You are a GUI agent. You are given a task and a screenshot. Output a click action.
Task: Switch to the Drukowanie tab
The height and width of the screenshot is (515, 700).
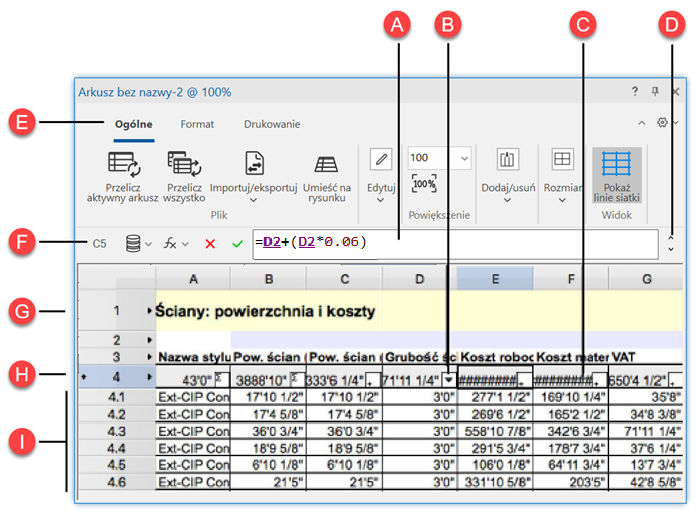pyautogui.click(x=272, y=125)
